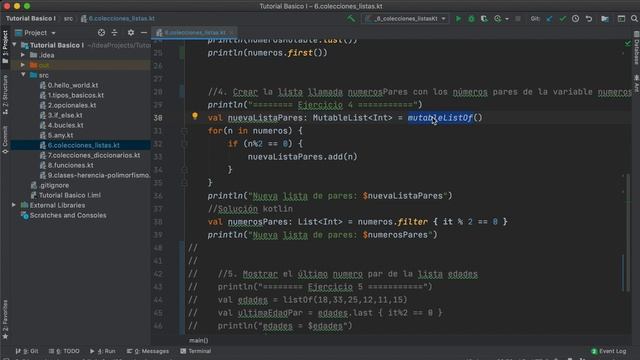Open the run configuration dropdown
The width and height of the screenshot is (640, 360).
coord(405,19)
